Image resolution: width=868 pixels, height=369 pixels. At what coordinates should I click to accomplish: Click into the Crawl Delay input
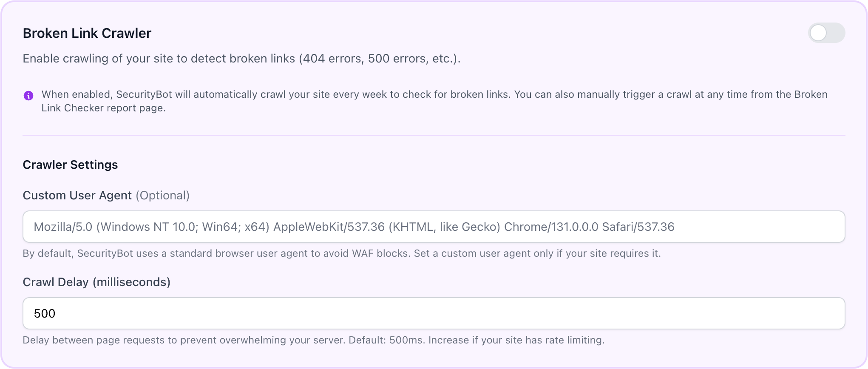pyautogui.click(x=434, y=313)
